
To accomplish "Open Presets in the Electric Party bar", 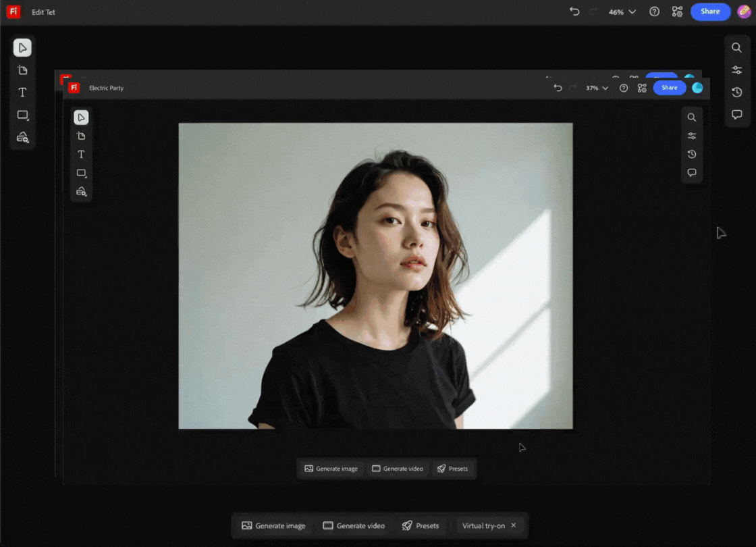I will tap(452, 469).
